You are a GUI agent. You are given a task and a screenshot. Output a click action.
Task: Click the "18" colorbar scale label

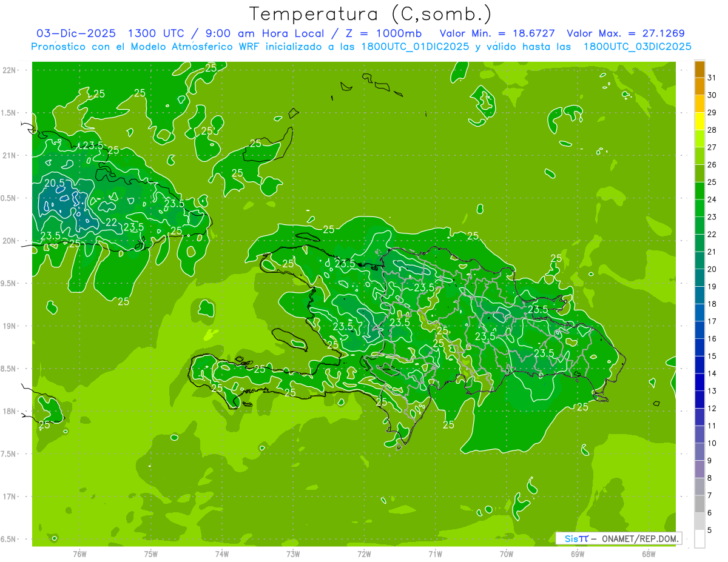pos(712,304)
